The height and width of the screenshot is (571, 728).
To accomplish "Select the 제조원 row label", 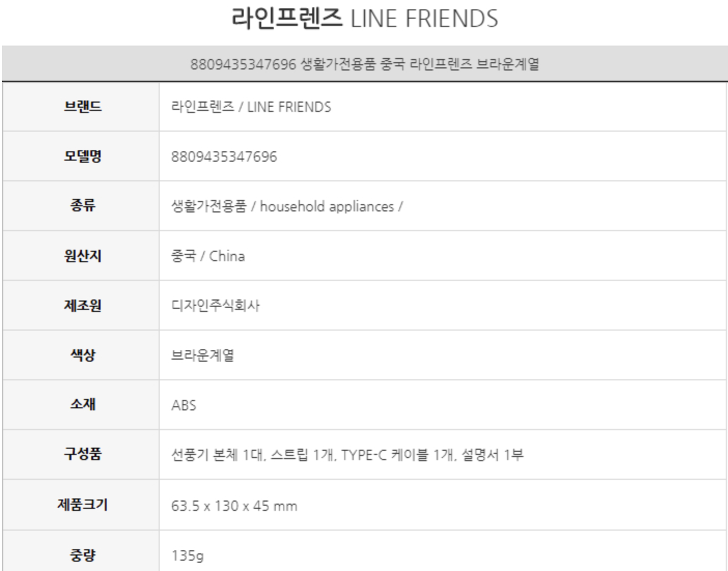I will (82, 306).
